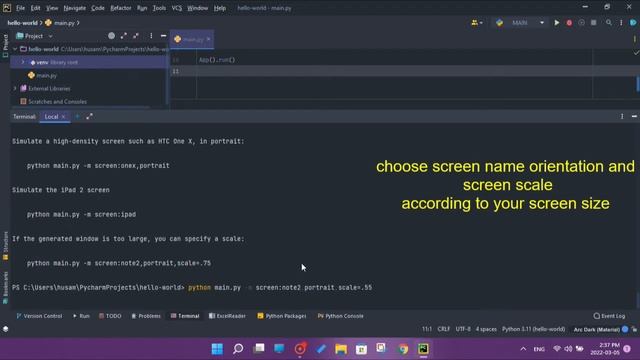Maximize the terminal panel with expand arrows icon

[x=89, y=116]
